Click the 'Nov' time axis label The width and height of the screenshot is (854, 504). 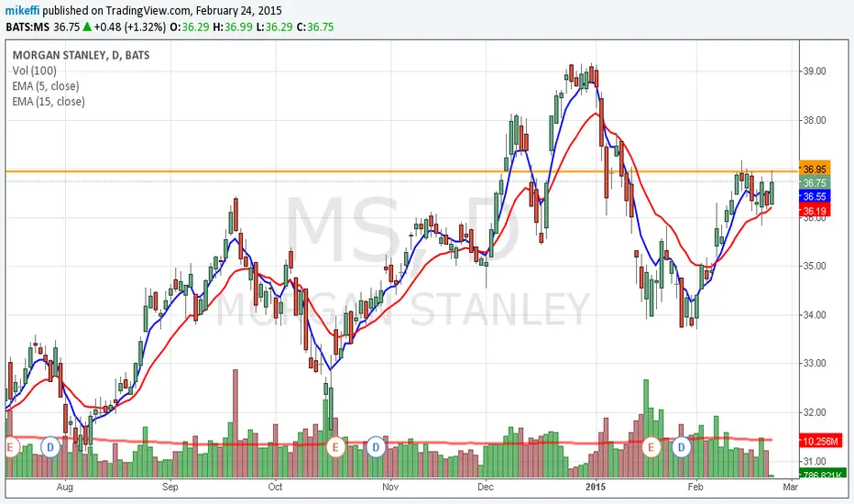tap(390, 487)
